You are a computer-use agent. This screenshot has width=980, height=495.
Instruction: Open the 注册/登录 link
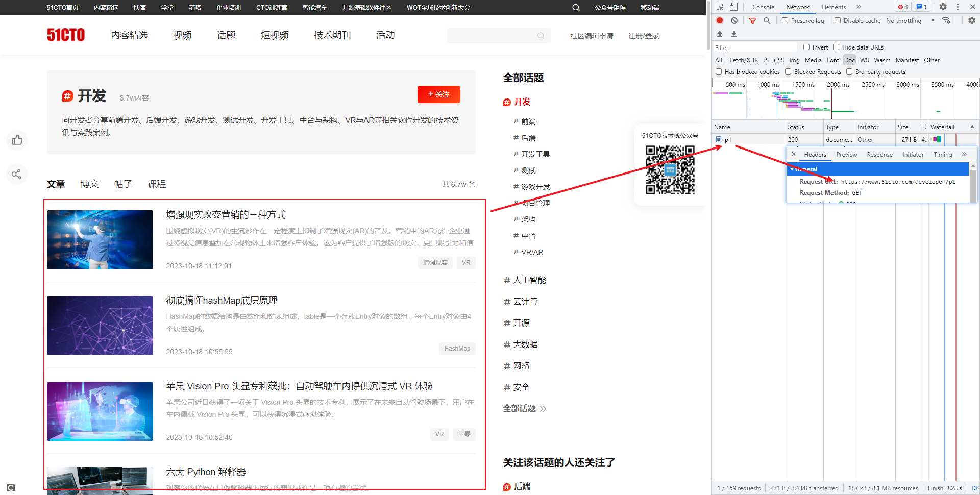click(x=644, y=36)
